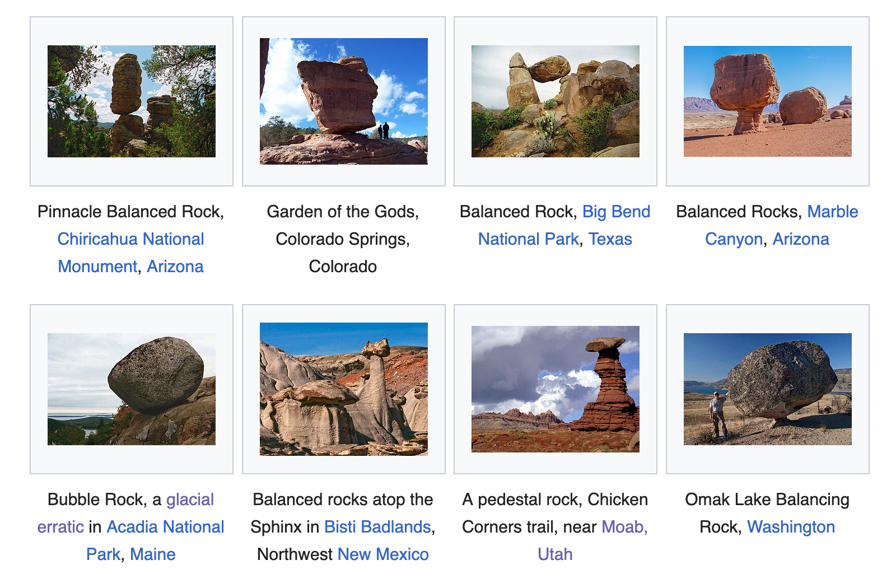Open the Omak Lake Balancing Rock photo
The height and width of the screenshot is (588, 896).
point(768,389)
